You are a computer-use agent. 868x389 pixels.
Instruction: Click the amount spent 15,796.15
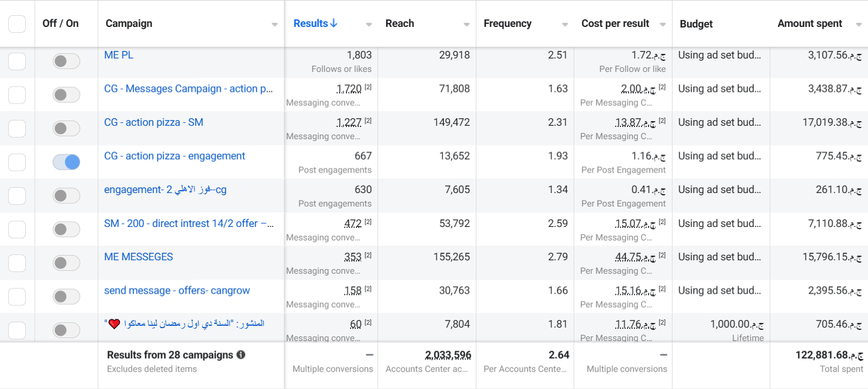(832, 257)
